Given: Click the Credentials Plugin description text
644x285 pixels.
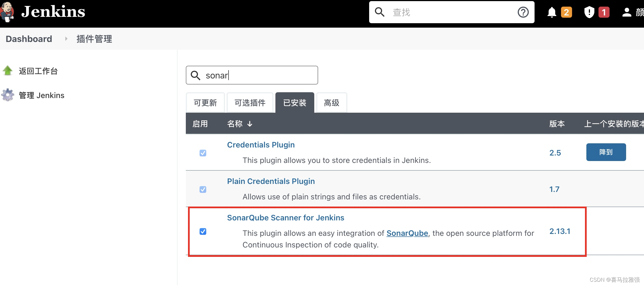Looking at the screenshot, I should 337,160.
